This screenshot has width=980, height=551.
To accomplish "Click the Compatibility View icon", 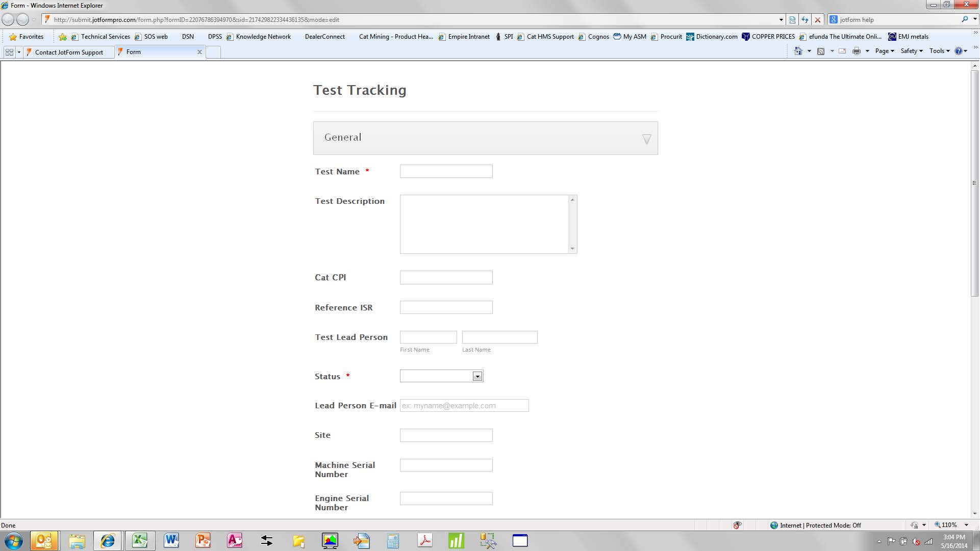I will click(x=792, y=20).
